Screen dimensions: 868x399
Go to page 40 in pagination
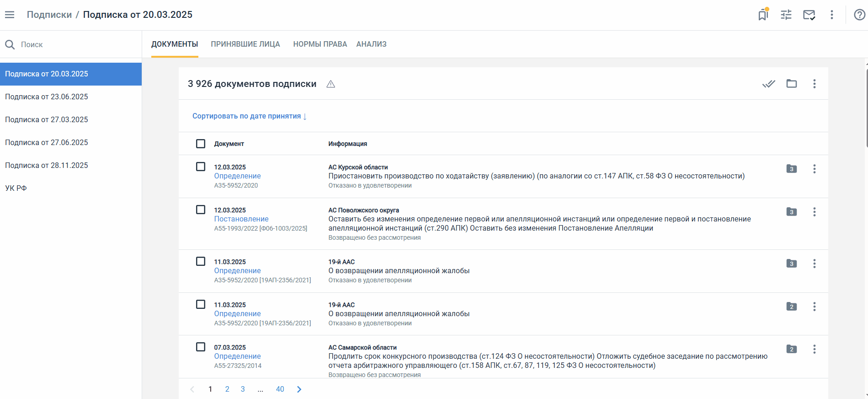(280, 389)
